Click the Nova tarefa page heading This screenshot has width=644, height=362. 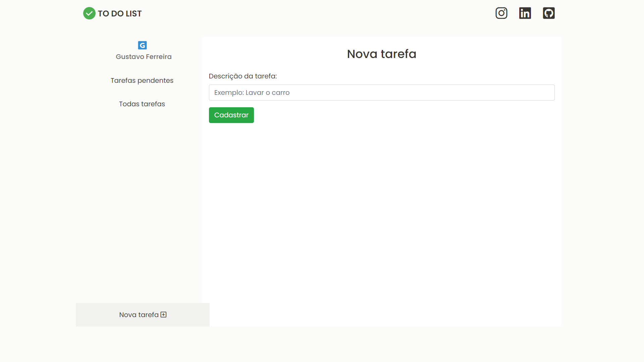(382, 54)
